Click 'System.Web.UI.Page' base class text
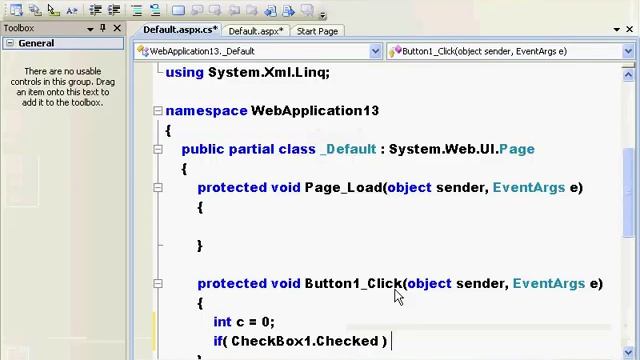 tap(462, 149)
